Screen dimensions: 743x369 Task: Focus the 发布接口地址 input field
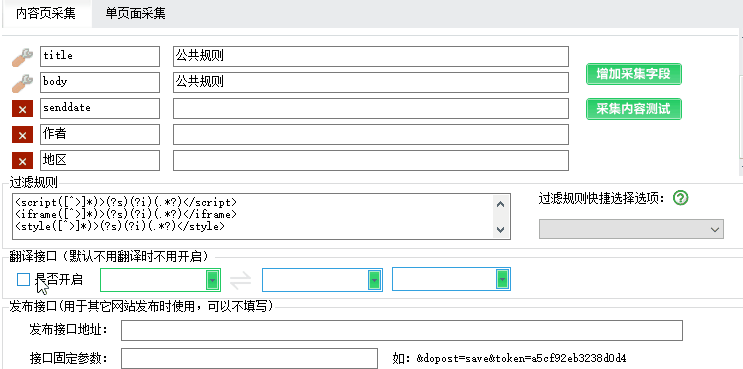pos(402,331)
